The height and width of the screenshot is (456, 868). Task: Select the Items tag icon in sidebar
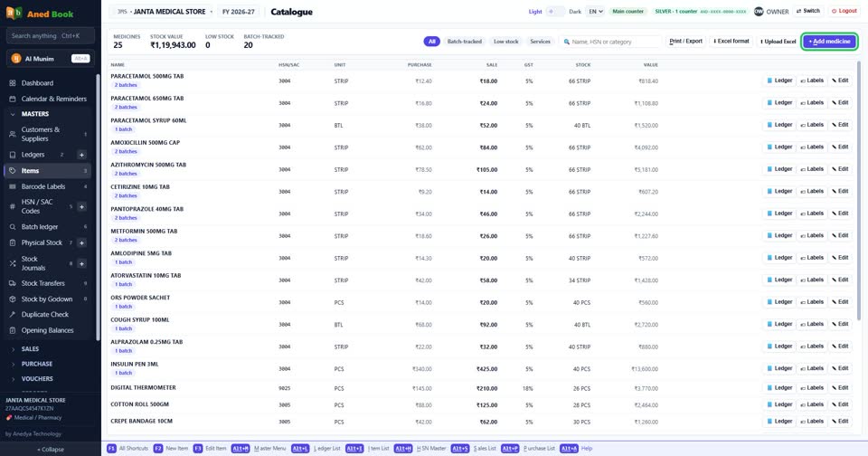coord(12,171)
